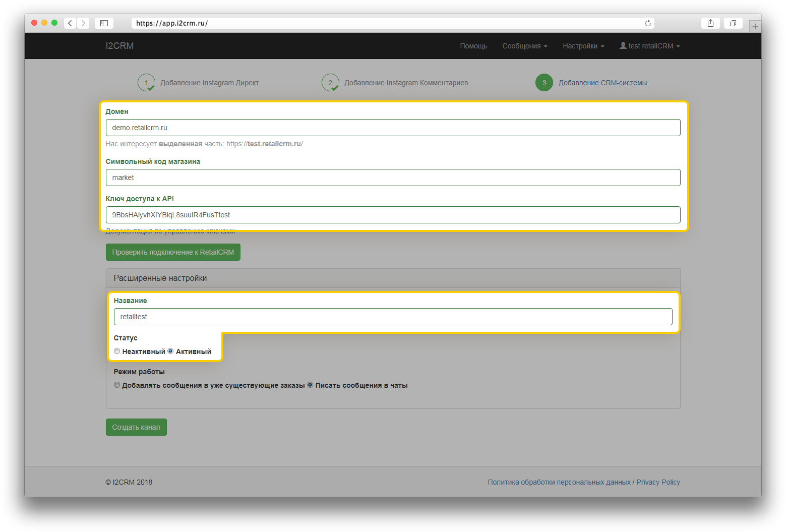Toggle the browser sidebar icon

tap(104, 23)
